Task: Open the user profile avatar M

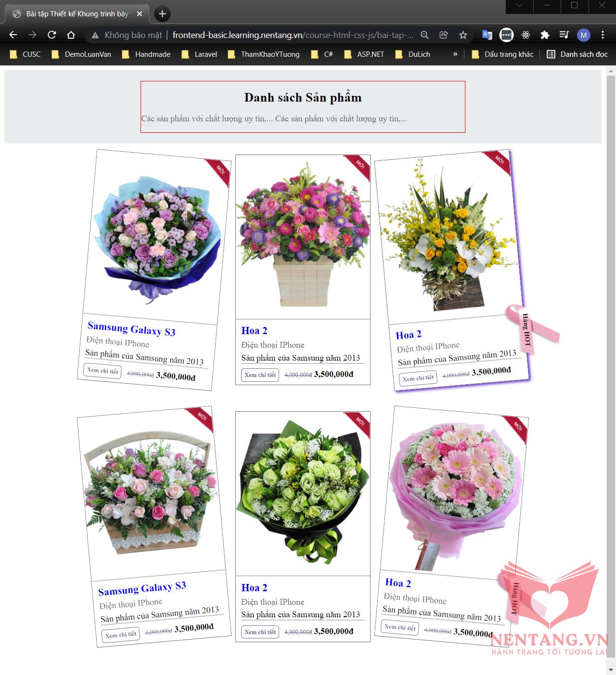Action: click(583, 35)
